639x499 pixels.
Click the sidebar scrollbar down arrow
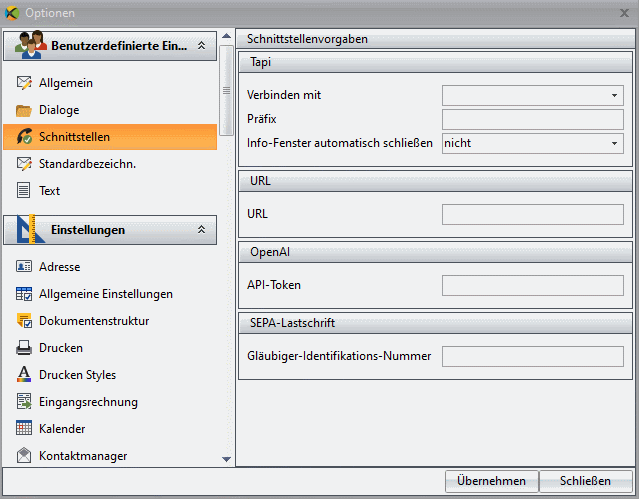tap(227, 459)
